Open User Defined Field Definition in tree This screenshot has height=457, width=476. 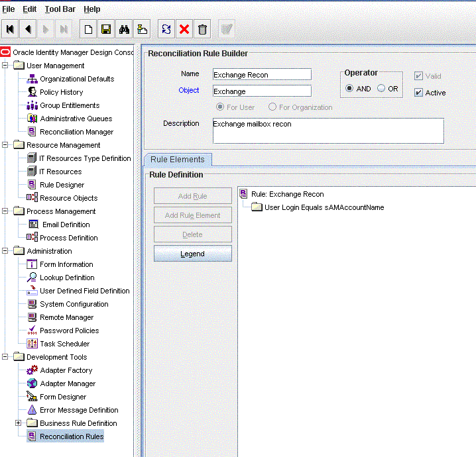(x=84, y=291)
